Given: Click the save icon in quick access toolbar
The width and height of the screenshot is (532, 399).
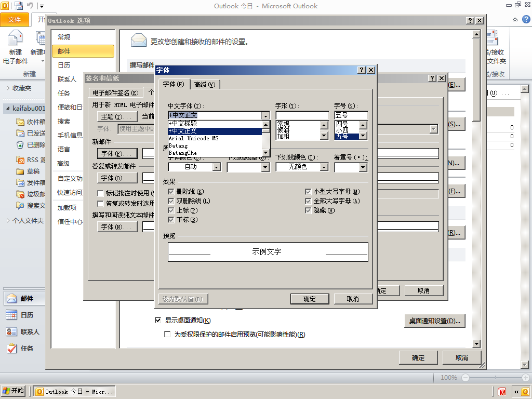Looking at the screenshot, I should click(19, 5).
